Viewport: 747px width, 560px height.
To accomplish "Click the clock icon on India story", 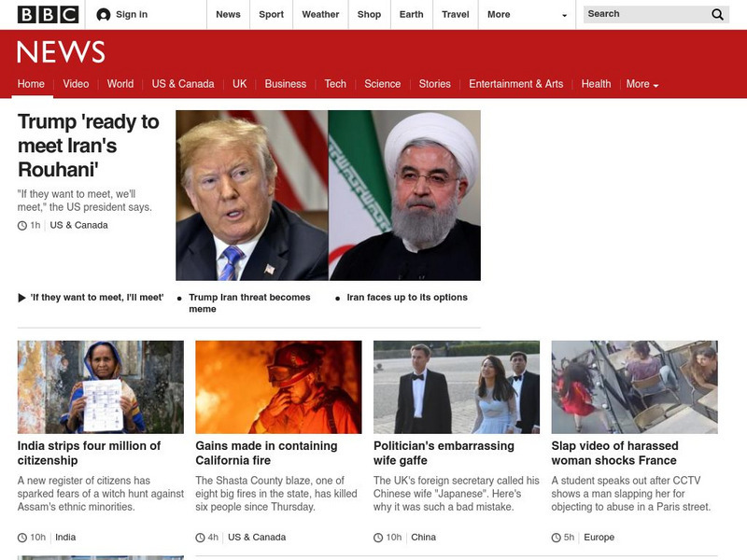I will click(22, 538).
